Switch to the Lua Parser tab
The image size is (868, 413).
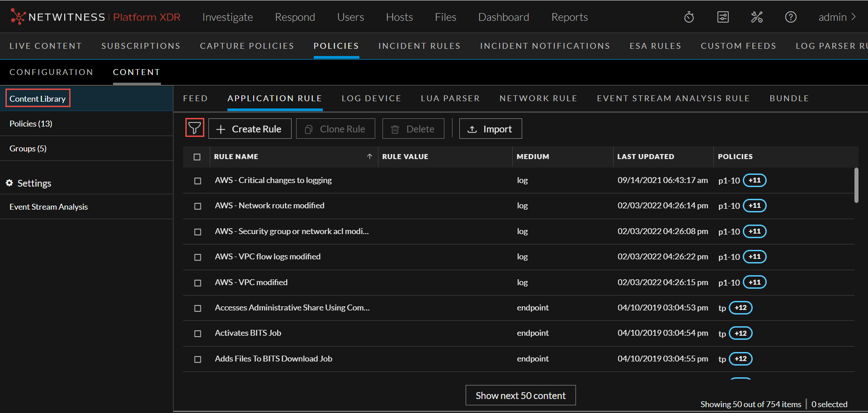450,99
